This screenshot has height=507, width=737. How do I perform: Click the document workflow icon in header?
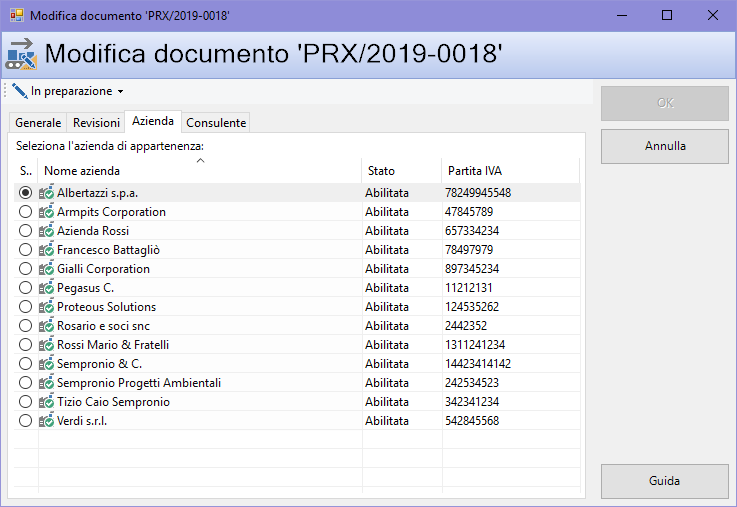click(21, 54)
